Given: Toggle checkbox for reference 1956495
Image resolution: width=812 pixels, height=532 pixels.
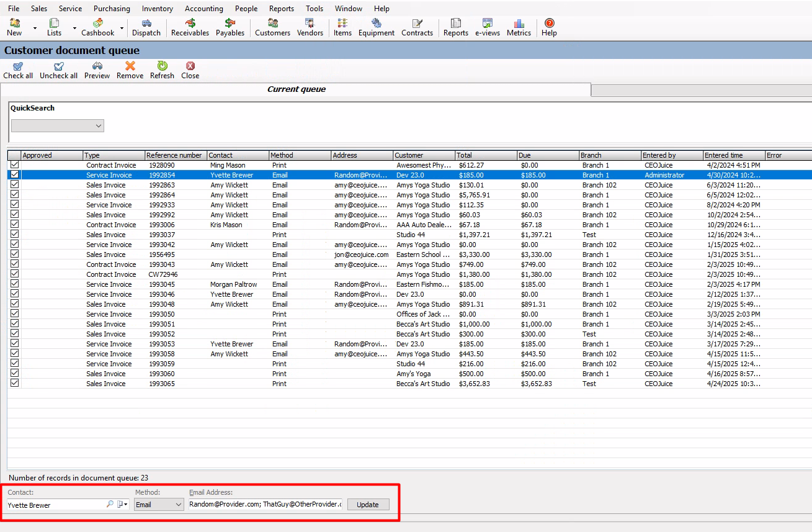Looking at the screenshot, I should (14, 255).
